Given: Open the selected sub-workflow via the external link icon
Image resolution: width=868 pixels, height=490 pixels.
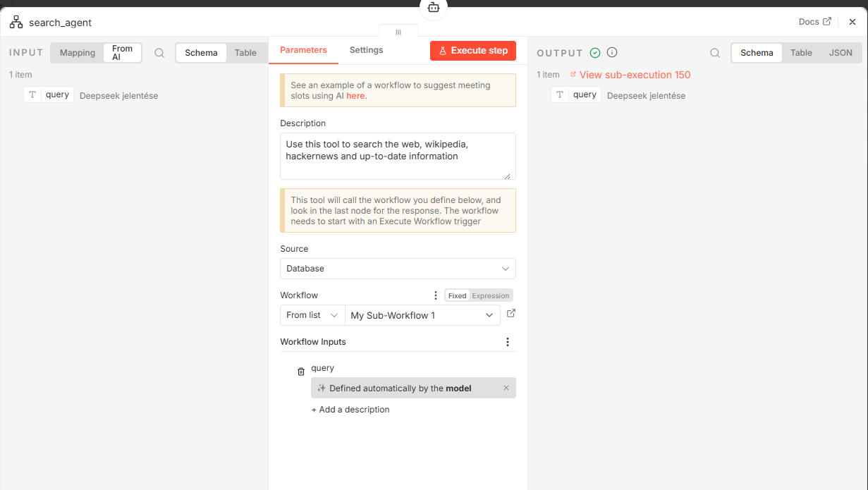Looking at the screenshot, I should [511, 314].
